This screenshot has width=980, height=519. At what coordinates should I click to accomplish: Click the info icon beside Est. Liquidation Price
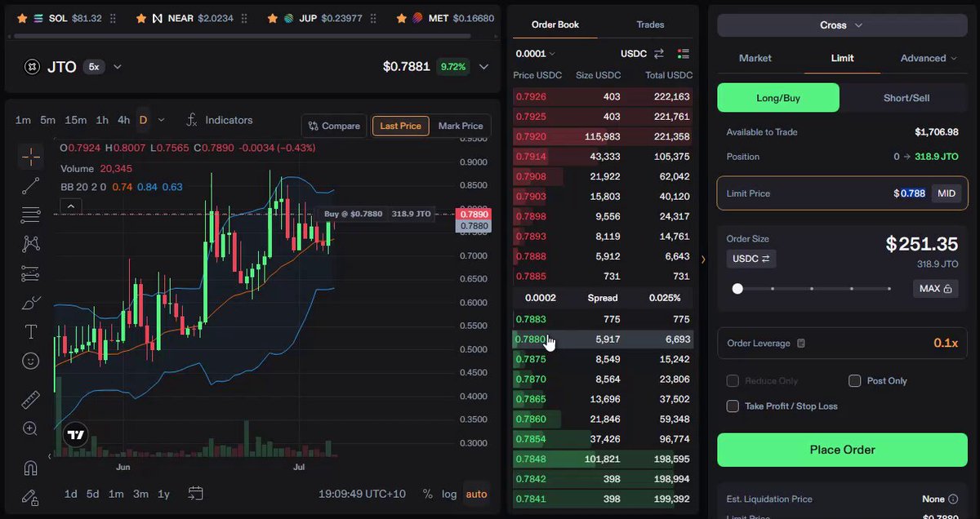coord(951,499)
